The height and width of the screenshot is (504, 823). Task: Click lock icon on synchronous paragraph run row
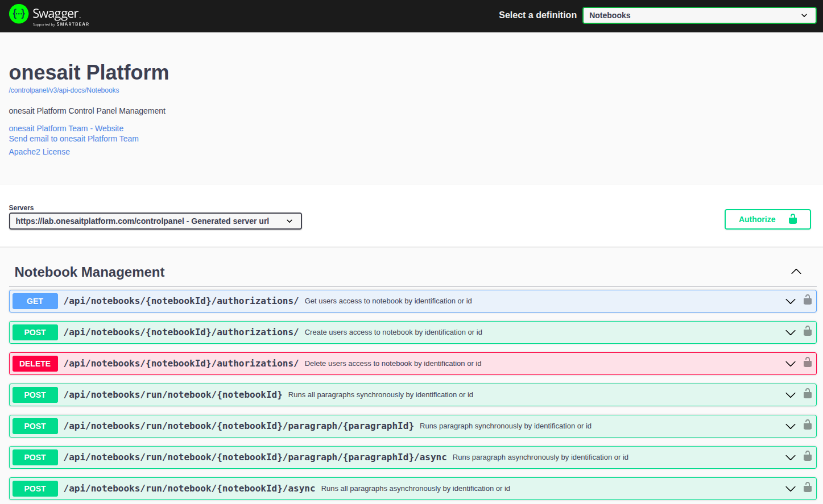click(x=807, y=425)
